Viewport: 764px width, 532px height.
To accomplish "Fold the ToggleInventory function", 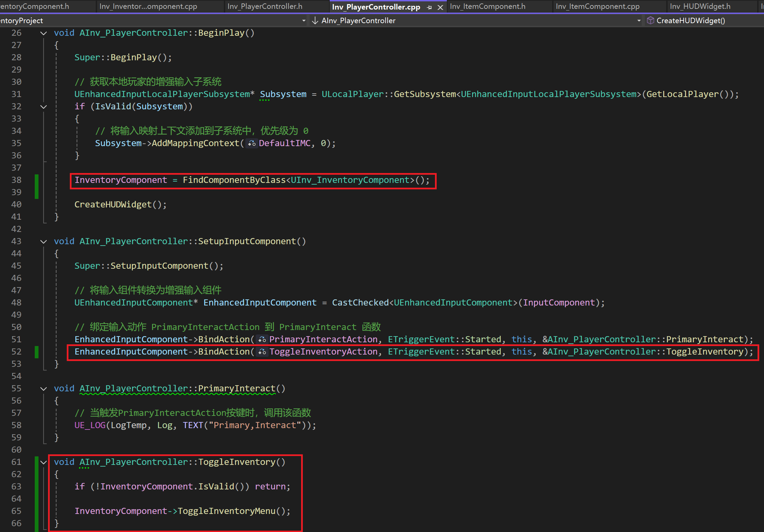I will [x=44, y=462].
